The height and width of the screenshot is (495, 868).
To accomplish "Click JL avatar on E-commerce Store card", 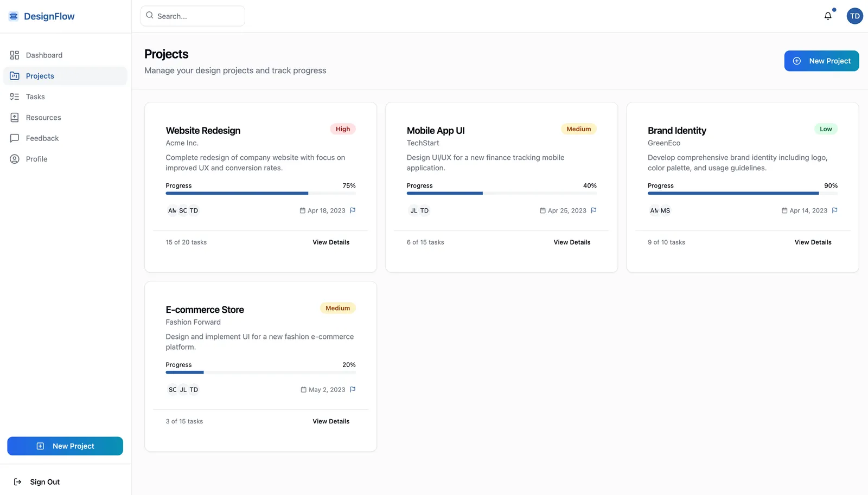I will [183, 389].
